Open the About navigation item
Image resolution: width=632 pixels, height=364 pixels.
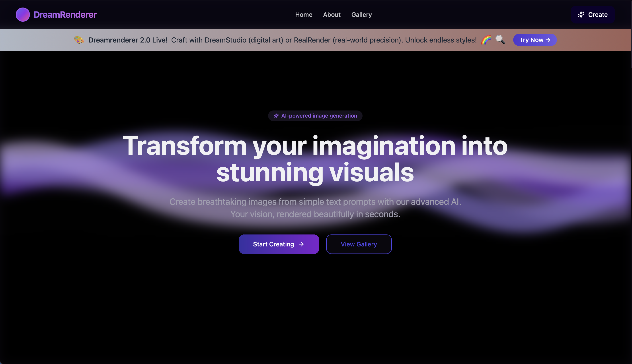pos(332,14)
